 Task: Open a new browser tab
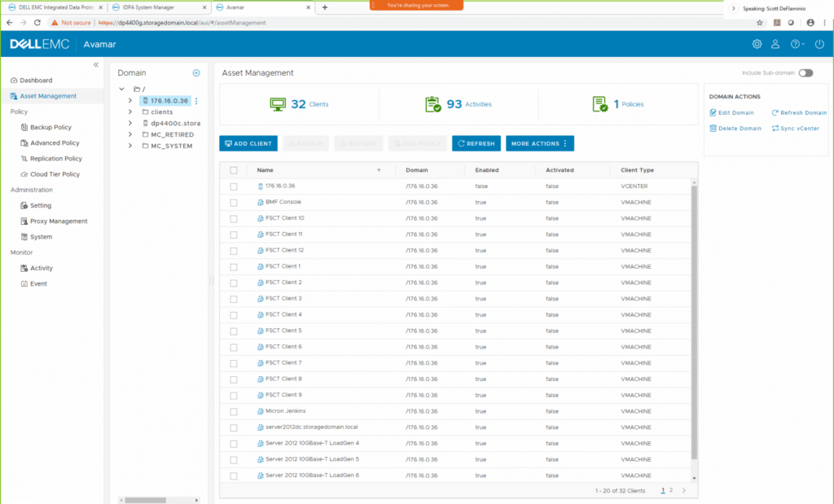[x=324, y=7]
